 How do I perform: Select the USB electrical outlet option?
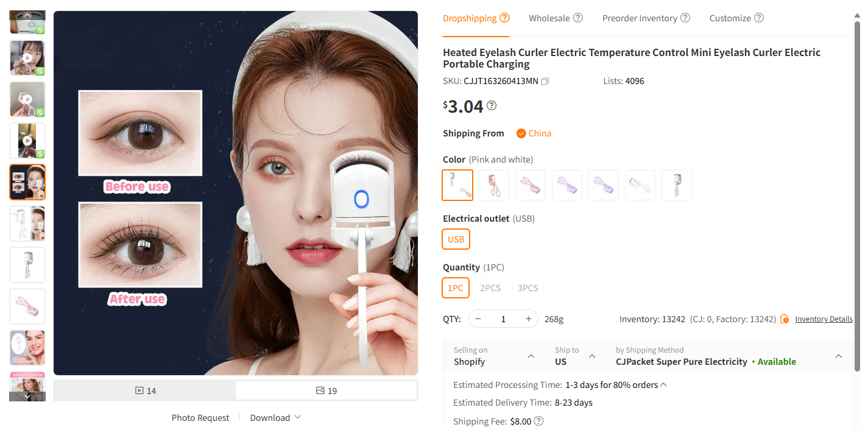(456, 239)
